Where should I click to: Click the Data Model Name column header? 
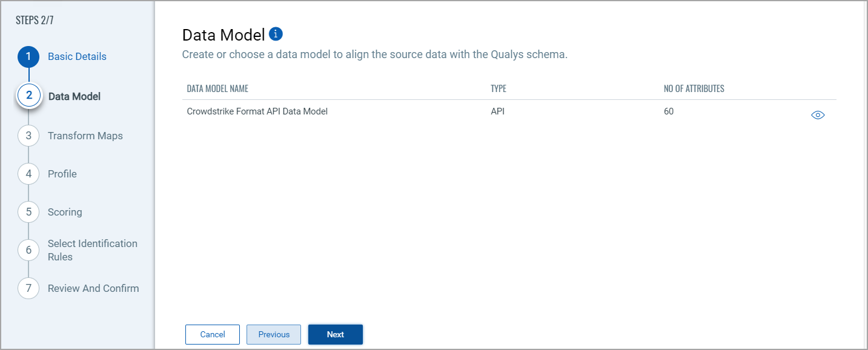217,88
